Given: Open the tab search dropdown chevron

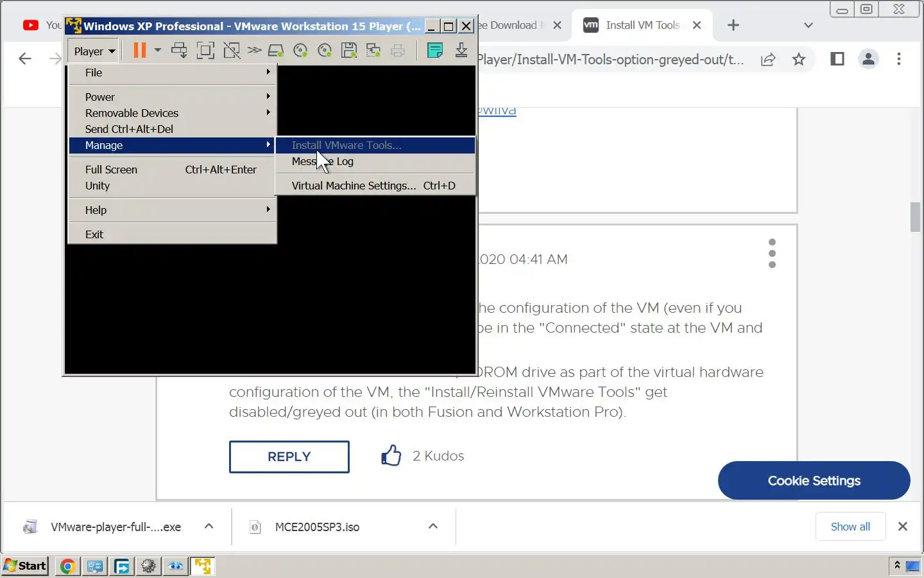Looking at the screenshot, I should pos(809,26).
